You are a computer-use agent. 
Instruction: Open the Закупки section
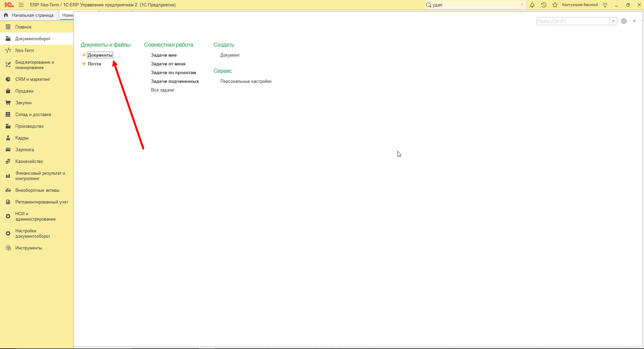pyautogui.click(x=37, y=103)
